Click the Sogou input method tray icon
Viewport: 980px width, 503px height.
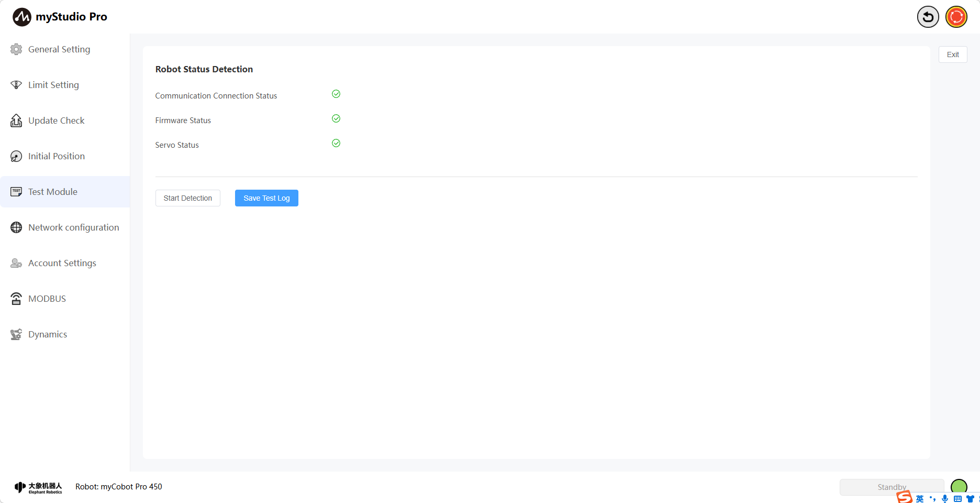pyautogui.click(x=905, y=497)
